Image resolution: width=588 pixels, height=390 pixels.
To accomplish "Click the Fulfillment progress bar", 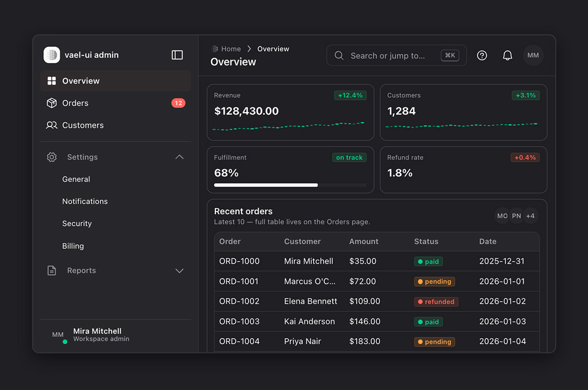I will point(290,185).
